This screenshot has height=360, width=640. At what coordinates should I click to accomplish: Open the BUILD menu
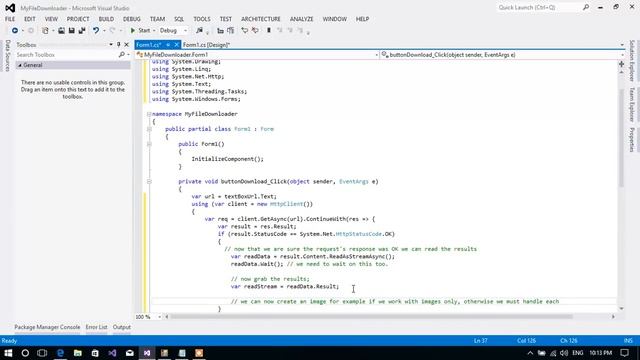(x=106, y=19)
